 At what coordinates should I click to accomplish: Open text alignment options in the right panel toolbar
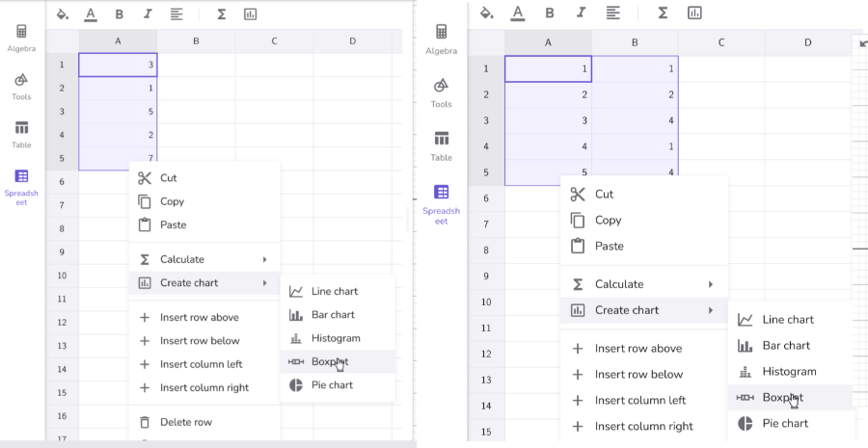pos(613,13)
